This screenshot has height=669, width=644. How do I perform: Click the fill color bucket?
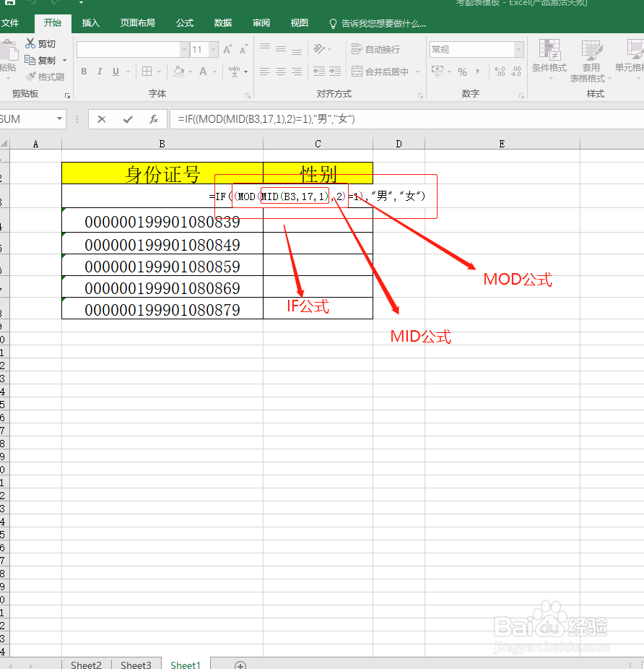[x=179, y=72]
